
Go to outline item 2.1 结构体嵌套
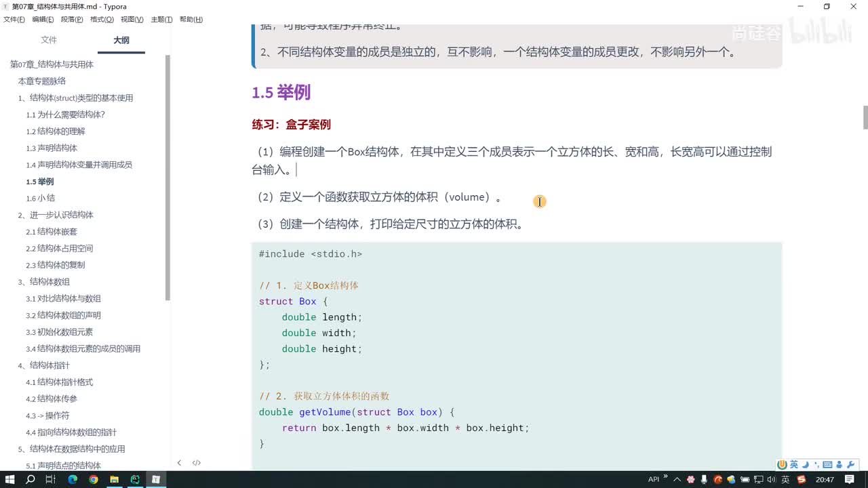52,232
